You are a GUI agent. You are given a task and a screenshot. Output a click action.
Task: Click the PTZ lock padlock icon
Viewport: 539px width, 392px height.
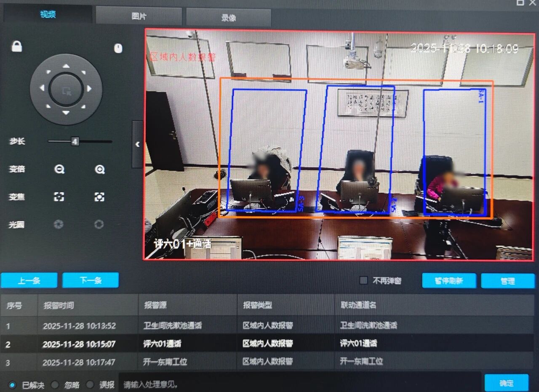17,46
